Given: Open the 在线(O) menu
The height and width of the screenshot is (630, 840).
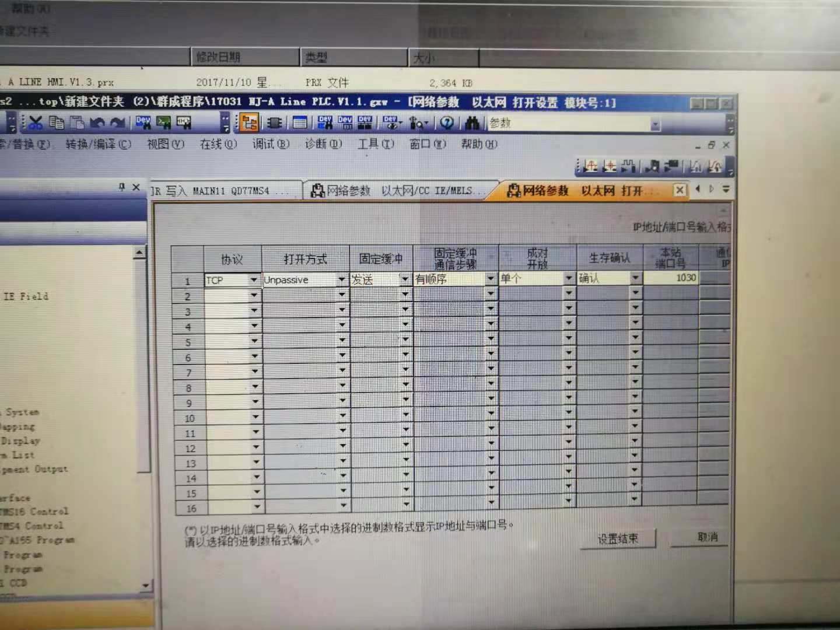Looking at the screenshot, I should [x=218, y=144].
